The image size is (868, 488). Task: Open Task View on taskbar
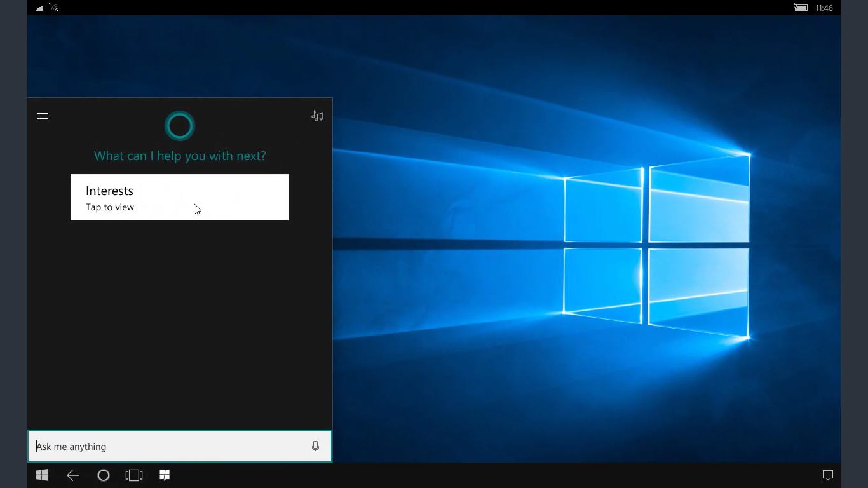click(134, 475)
